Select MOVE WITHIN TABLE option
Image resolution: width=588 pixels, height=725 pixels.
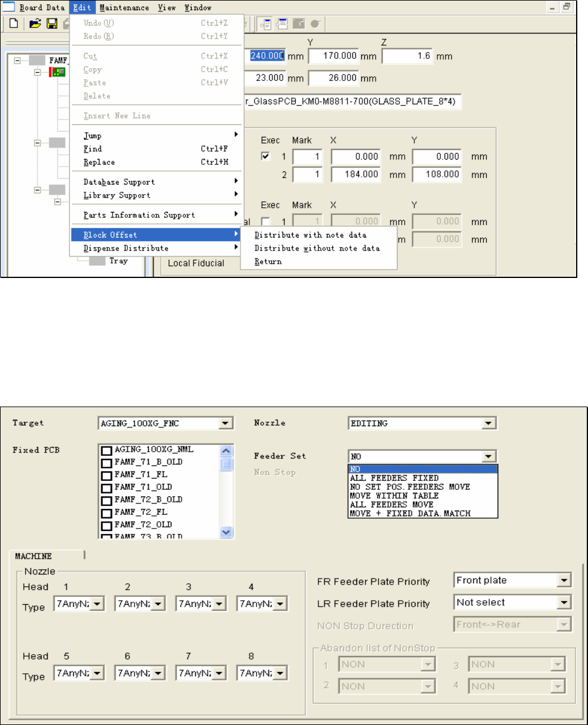point(423,495)
